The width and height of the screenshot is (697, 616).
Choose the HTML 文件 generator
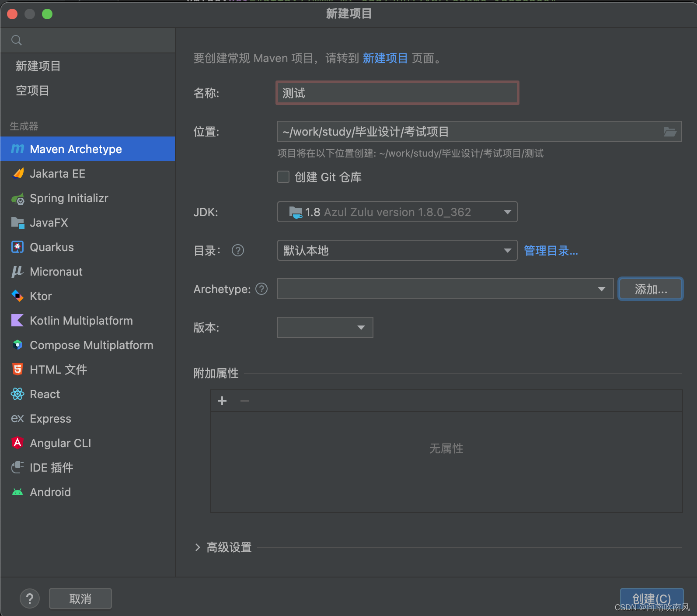[87, 370]
